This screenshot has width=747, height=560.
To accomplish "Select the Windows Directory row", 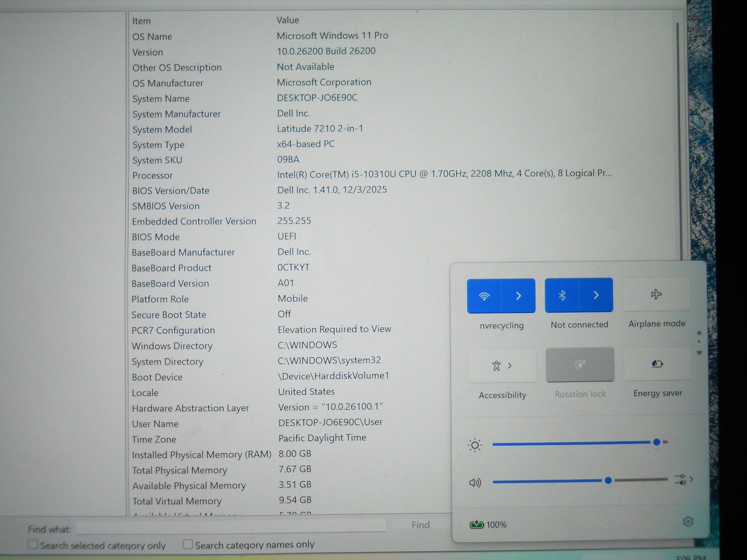I will pyautogui.click(x=289, y=346).
